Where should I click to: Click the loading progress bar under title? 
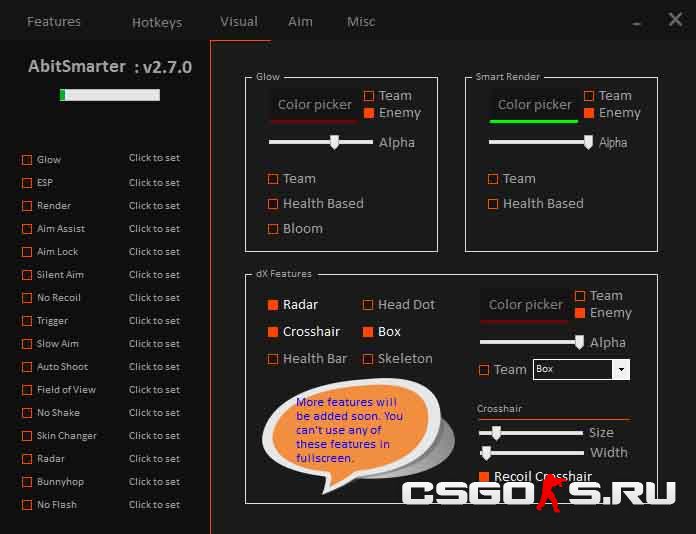click(110, 95)
